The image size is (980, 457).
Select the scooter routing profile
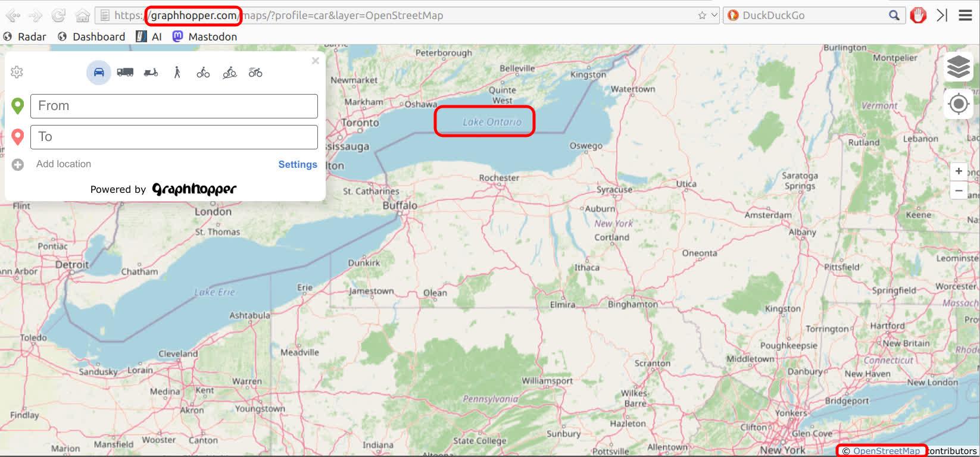pos(151,73)
